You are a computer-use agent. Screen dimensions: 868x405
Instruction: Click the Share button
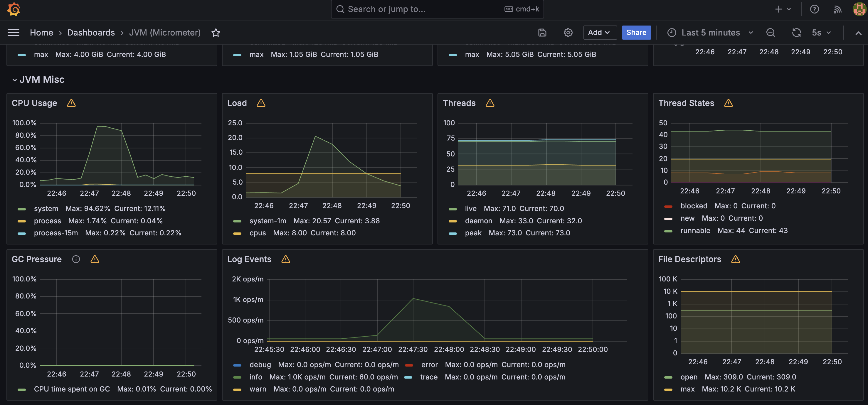636,33
